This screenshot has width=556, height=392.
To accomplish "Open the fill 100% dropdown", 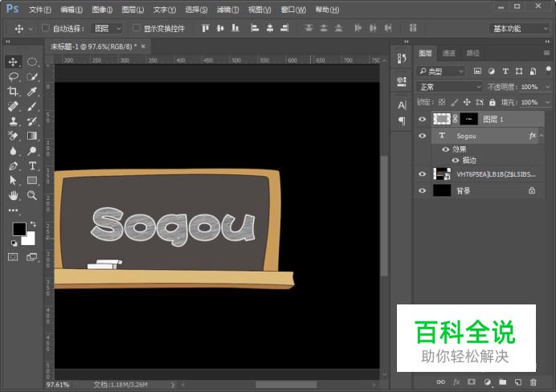I will pos(547,103).
